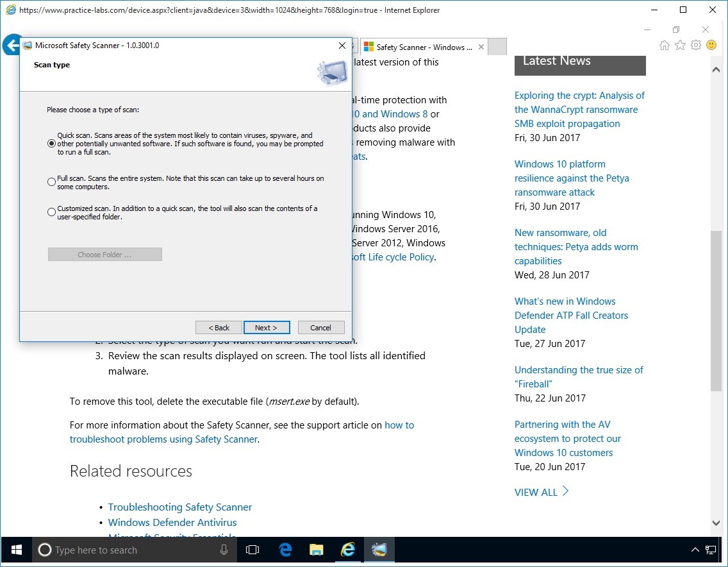Image resolution: width=728 pixels, height=567 pixels.
Task: Close the inner remote browser window
Action: (705, 30)
